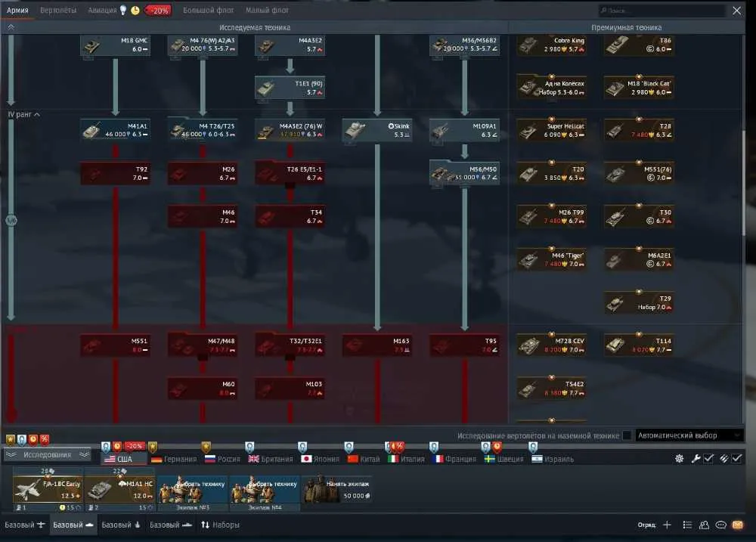
Task: Select the T95 tank destroyer tile
Action: [x=464, y=345]
